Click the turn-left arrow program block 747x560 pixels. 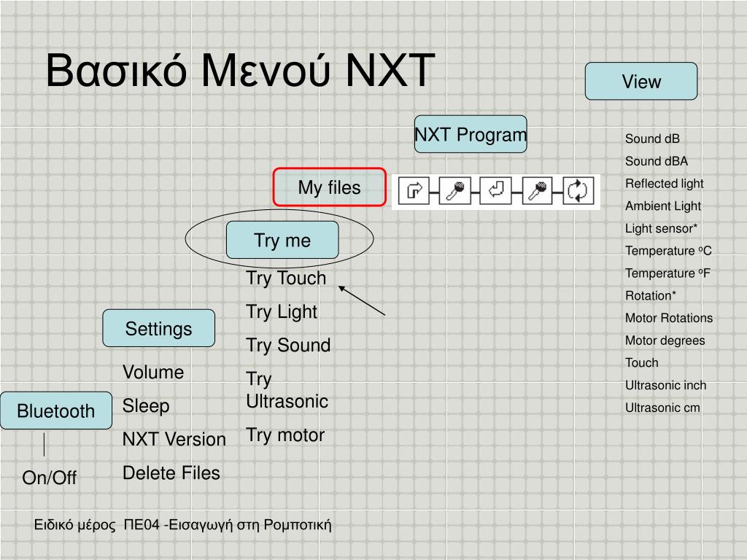point(496,190)
